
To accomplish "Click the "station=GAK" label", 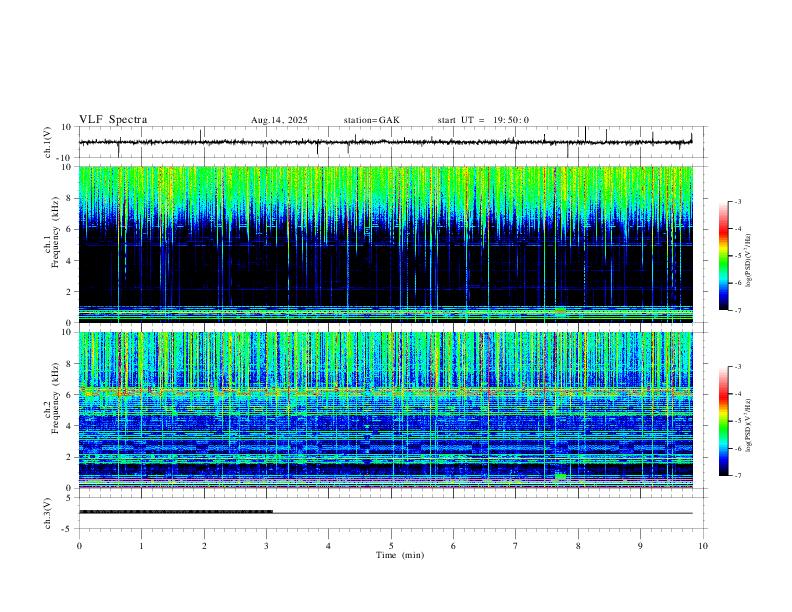I will (371, 120).
